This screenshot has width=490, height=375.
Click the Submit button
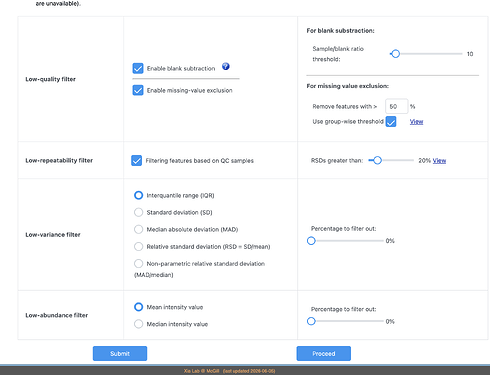pyautogui.click(x=120, y=354)
